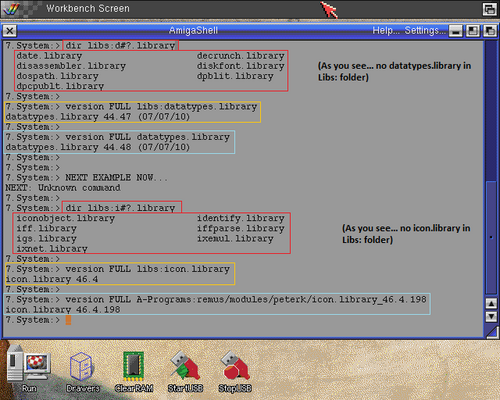
Task: Click the 'dir libs:d#?.library' command text
Action: 120,46
